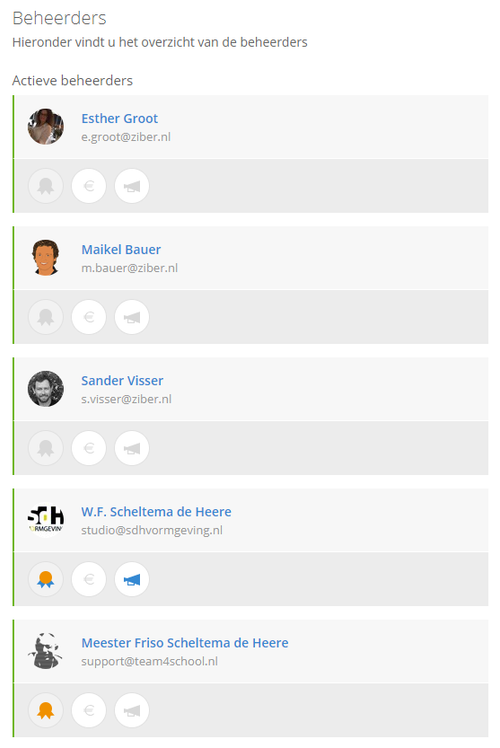Image resolution: width=500 pixels, height=748 pixels.
Task: Click Sander Visser's black-and-white avatar photo
Action: tap(46, 389)
